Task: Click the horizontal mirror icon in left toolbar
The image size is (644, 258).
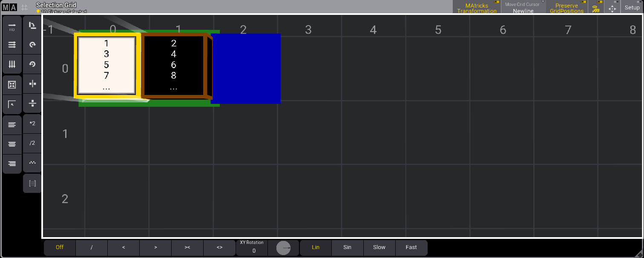Action: 32,84
